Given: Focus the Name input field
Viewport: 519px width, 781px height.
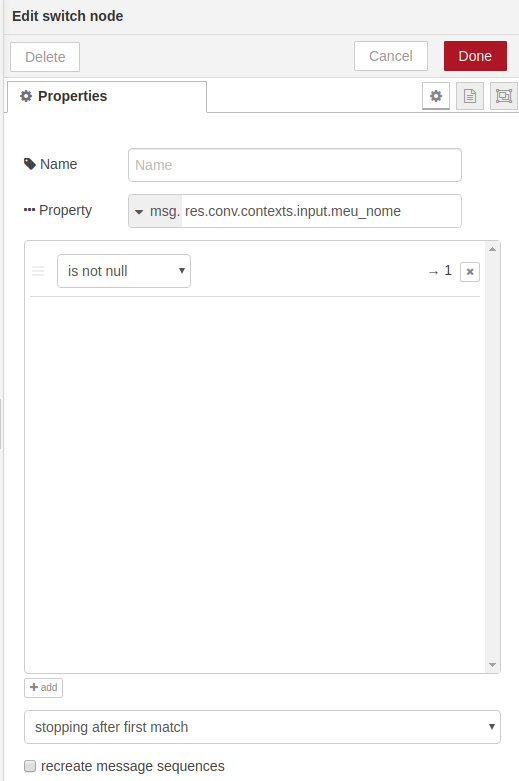Looking at the screenshot, I should [x=295, y=165].
